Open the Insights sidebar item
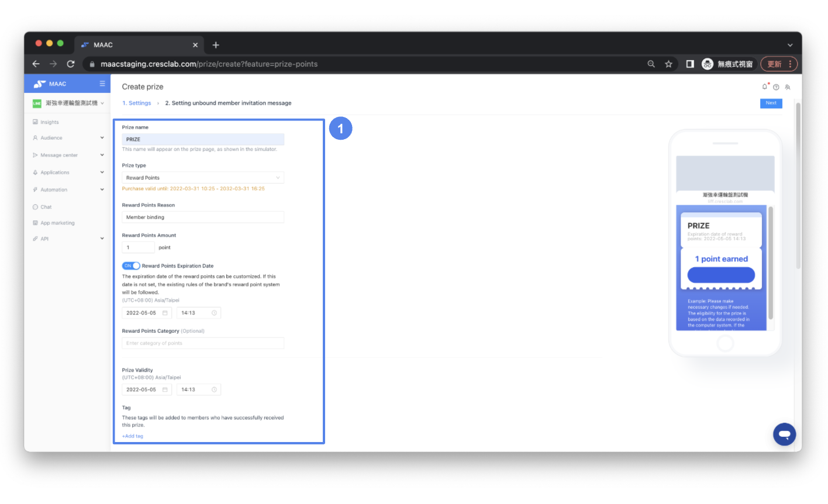828x504 pixels. point(50,122)
